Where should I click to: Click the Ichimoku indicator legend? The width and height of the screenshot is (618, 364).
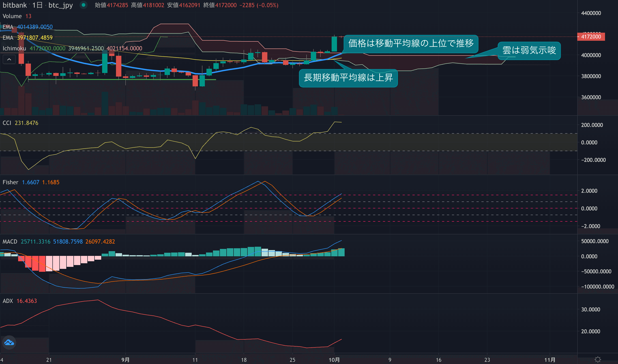(14, 48)
